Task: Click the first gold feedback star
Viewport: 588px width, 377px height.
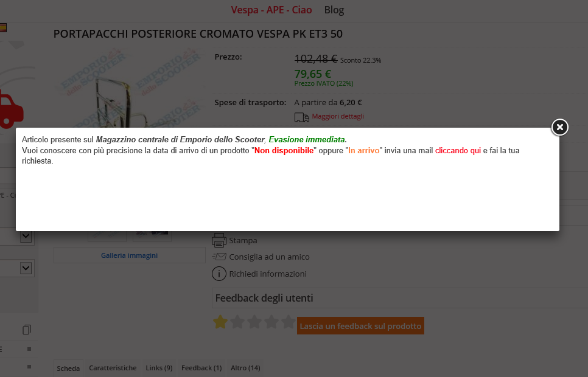Action: (x=220, y=322)
